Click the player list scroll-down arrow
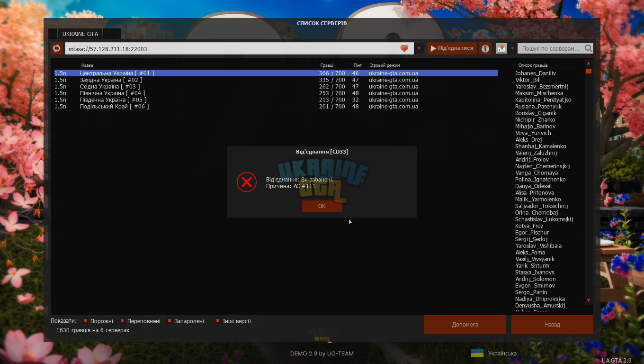Screen dimensions: 644x364 click(589, 300)
